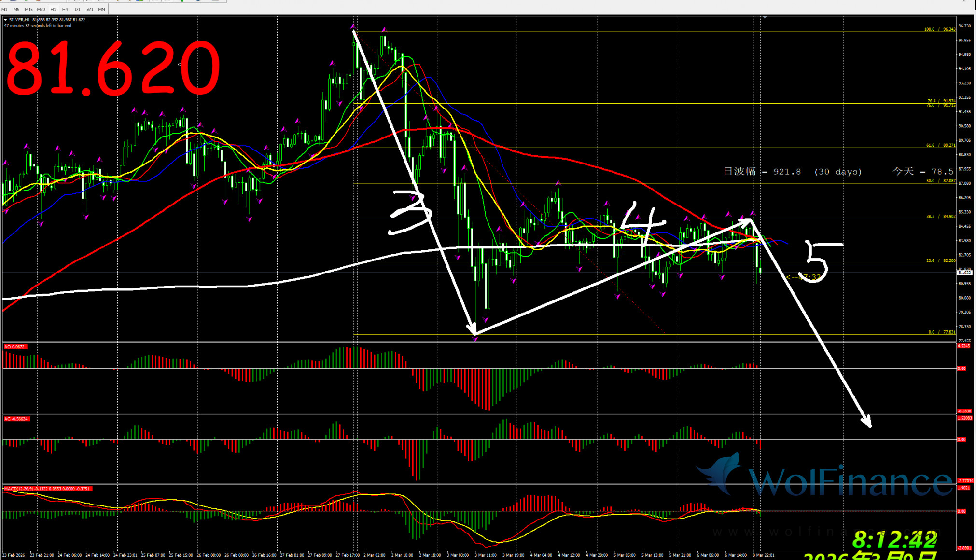Switch to MN monthly timeframe
976x560 pixels.
(x=101, y=9)
